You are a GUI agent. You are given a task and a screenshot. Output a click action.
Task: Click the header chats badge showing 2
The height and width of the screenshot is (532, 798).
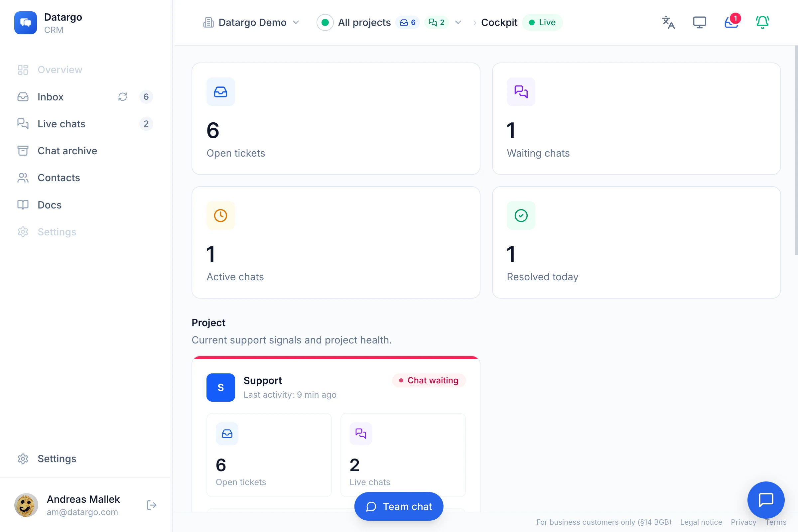coord(437,22)
